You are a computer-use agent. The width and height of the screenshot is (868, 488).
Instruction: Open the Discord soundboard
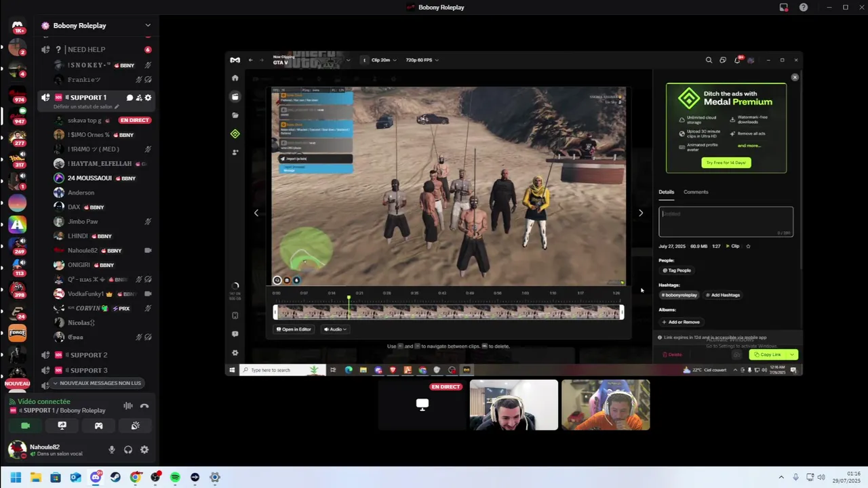pyautogui.click(x=135, y=426)
